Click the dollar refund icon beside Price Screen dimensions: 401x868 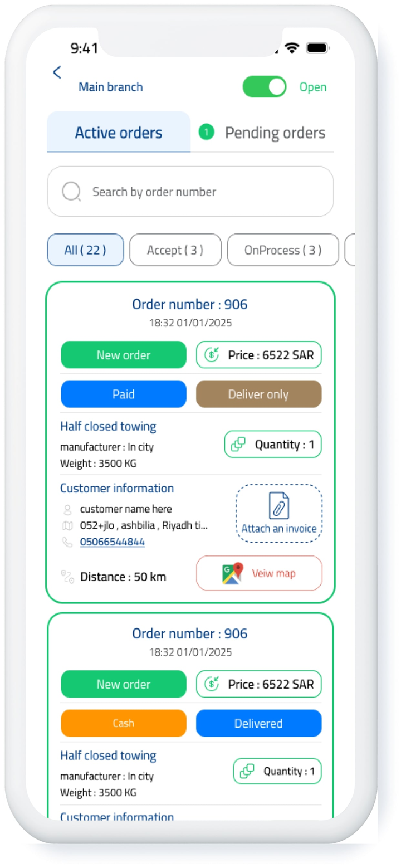[211, 354]
